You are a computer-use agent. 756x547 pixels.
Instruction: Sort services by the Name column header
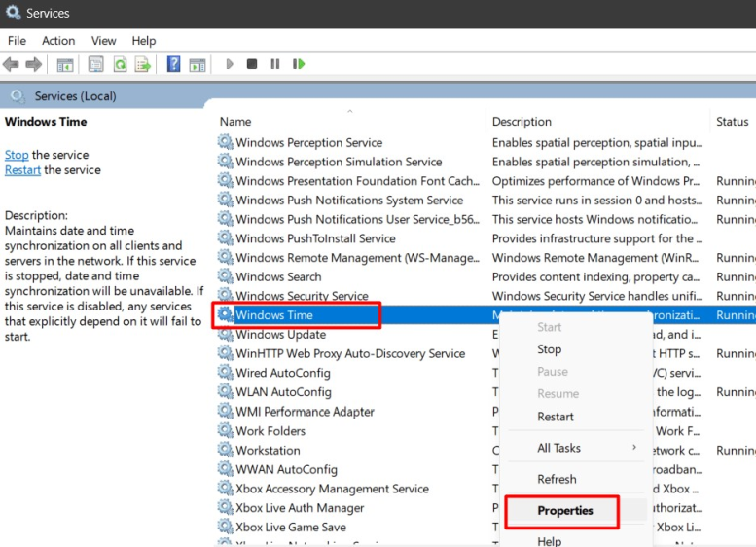coord(235,122)
